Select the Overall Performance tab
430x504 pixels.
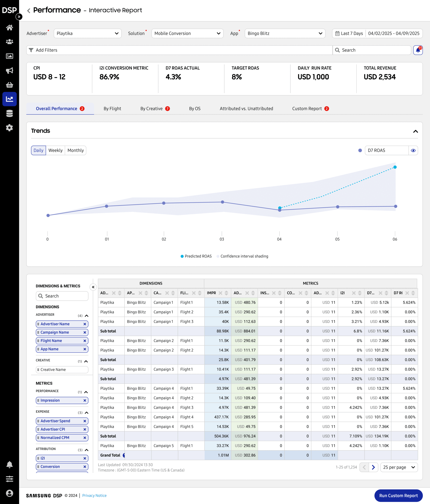tap(60, 109)
